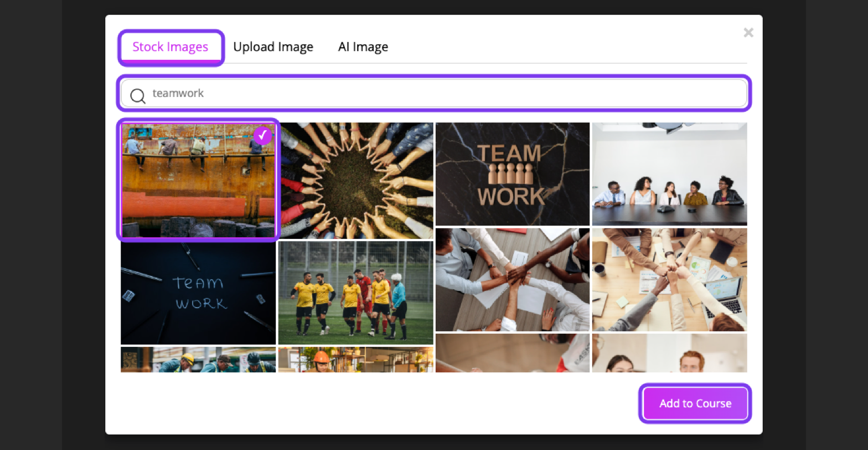868x450 pixels.
Task: Select the rusty ship workers thumbnail
Action: click(198, 180)
